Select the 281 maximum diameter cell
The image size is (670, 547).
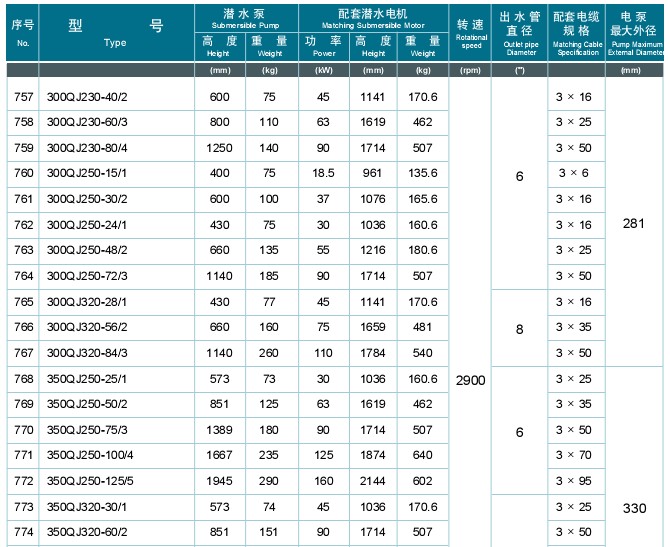[x=634, y=224]
